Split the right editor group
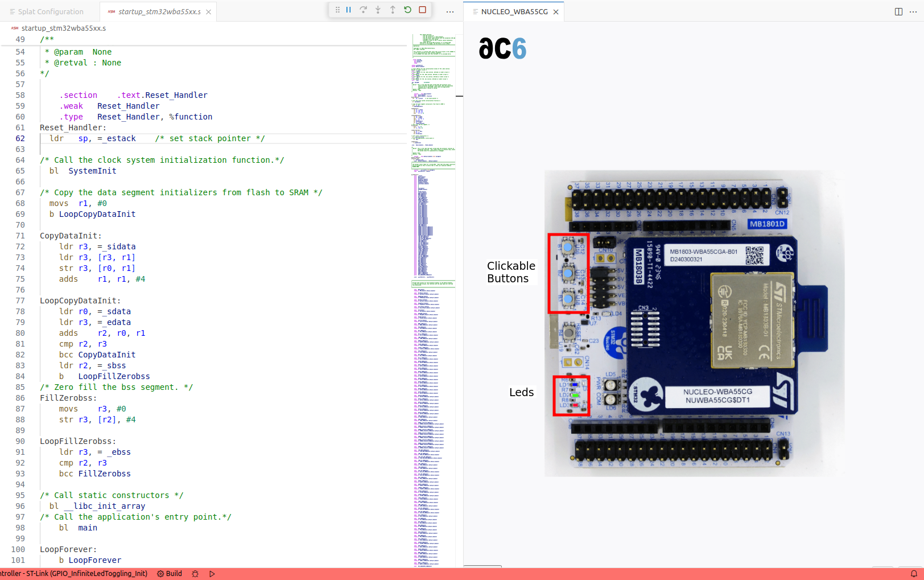 (898, 11)
